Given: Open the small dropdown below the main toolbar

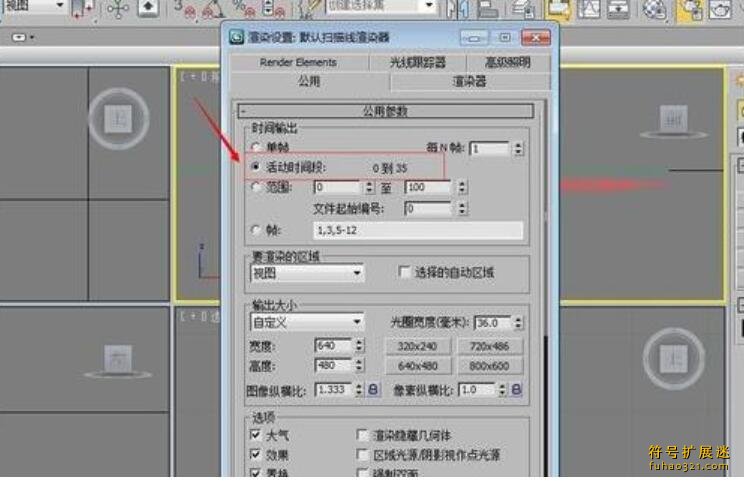Looking at the screenshot, I should click(22, 37).
